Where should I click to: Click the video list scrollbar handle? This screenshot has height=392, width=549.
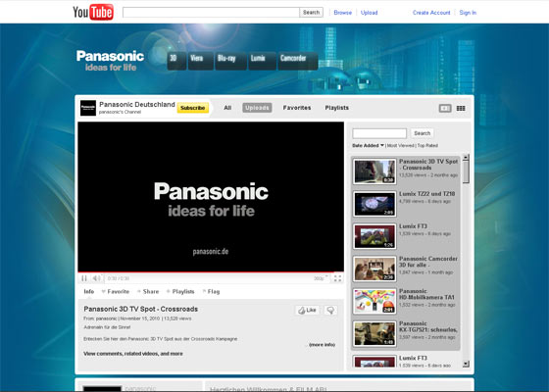tap(466, 172)
